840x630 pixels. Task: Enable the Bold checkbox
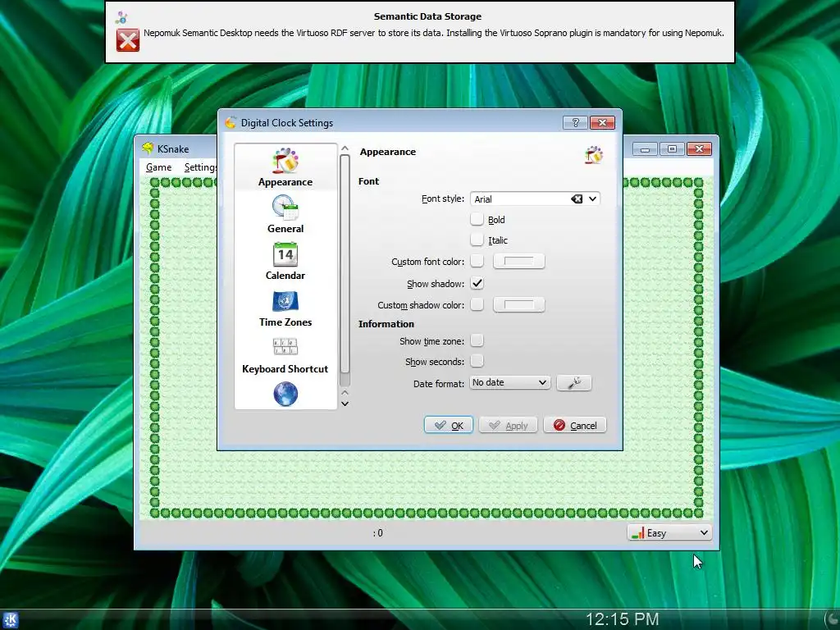pos(477,219)
